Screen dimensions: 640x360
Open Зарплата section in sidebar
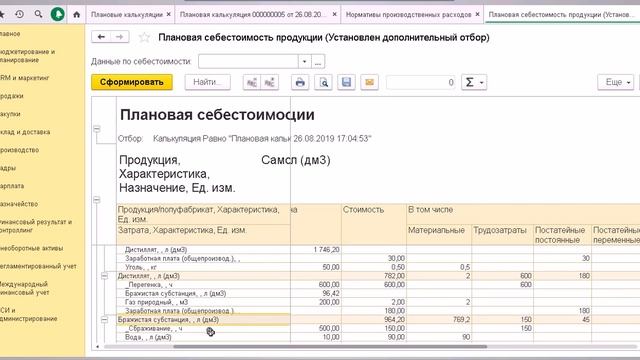pos(12,186)
